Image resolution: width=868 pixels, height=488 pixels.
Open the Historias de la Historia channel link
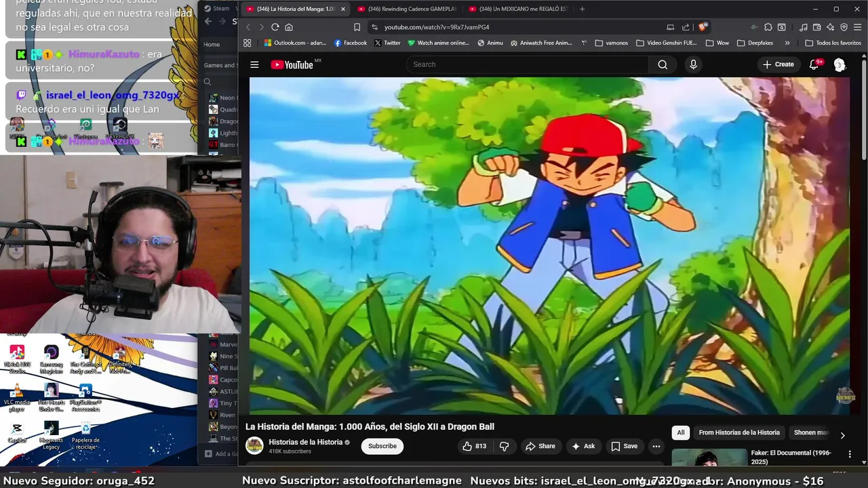pyautogui.click(x=305, y=442)
